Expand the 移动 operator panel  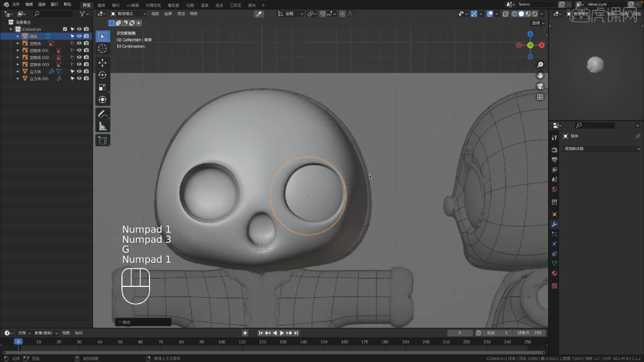143,322
